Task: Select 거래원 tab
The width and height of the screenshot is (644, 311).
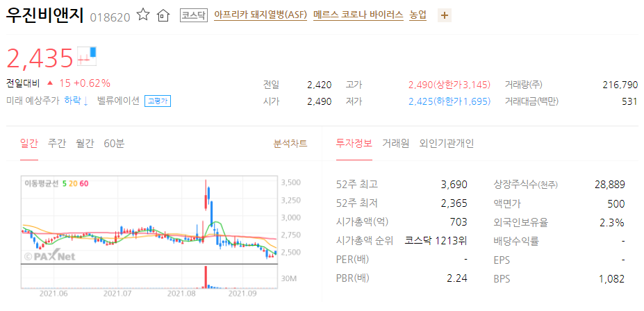Action: click(x=395, y=144)
